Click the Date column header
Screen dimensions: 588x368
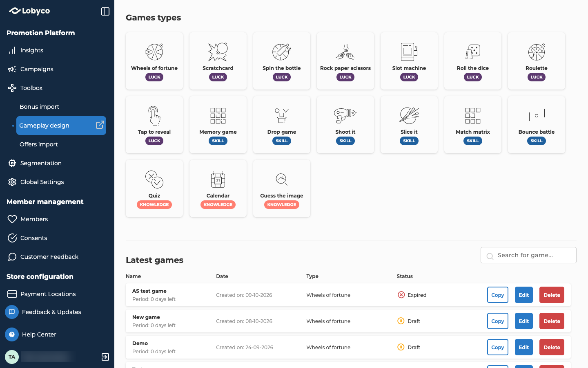[222, 276]
